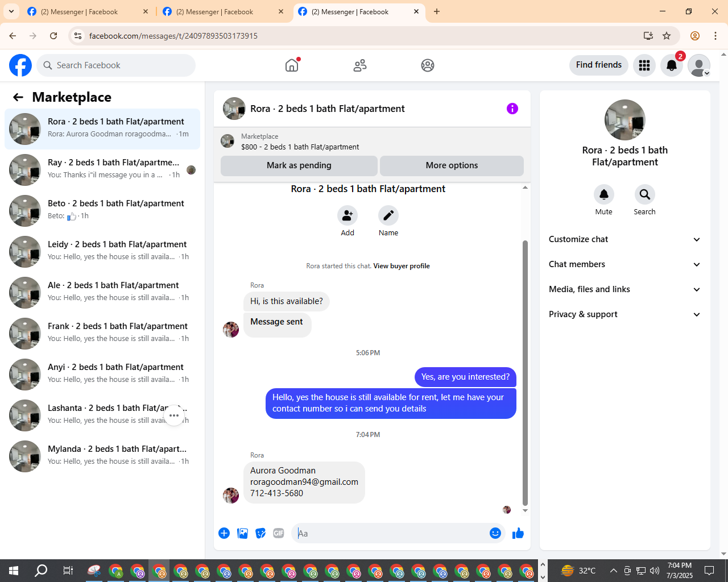The image size is (728, 582).
Task: Open the account profile avatar menu
Action: 699,65
